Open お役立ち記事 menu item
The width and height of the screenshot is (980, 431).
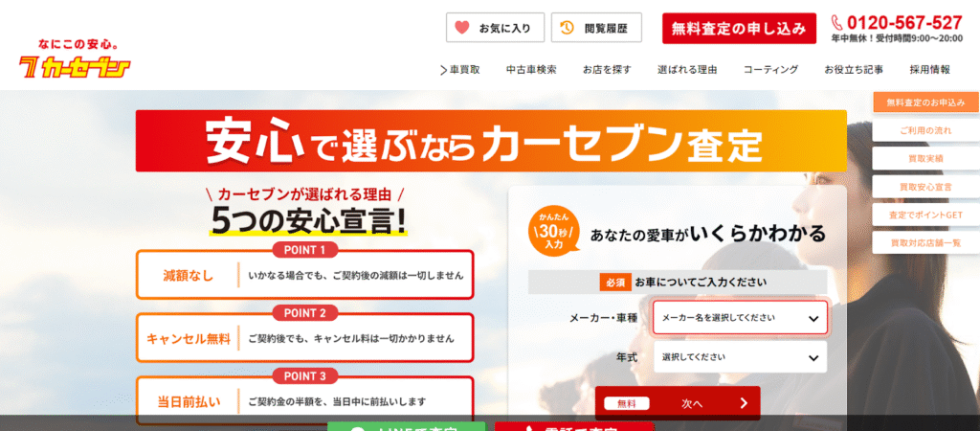(x=854, y=69)
